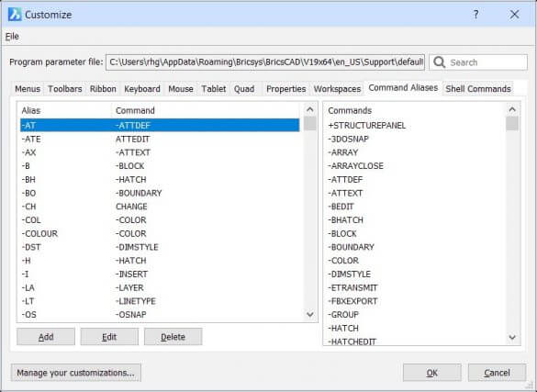Select the -BO alias row
537x392 pixels.
click(x=160, y=193)
